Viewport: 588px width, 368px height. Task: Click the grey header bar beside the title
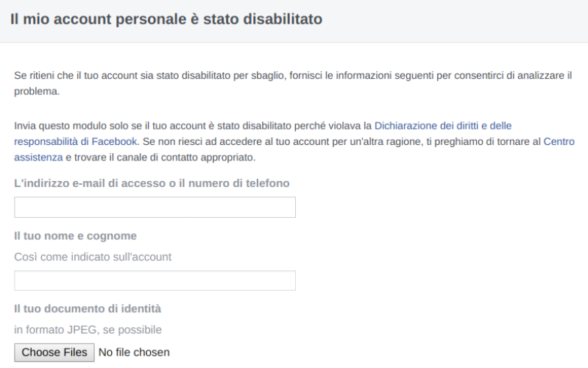tap(454, 21)
